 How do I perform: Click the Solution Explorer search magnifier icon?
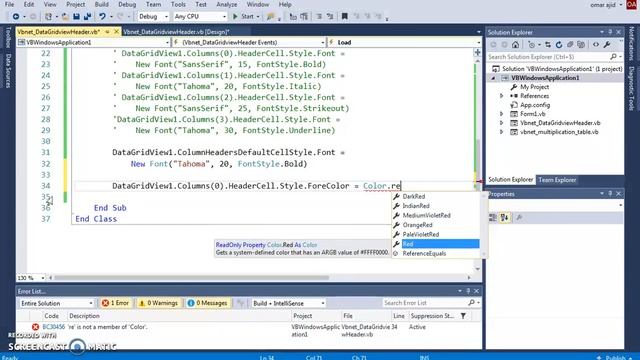click(x=613, y=57)
